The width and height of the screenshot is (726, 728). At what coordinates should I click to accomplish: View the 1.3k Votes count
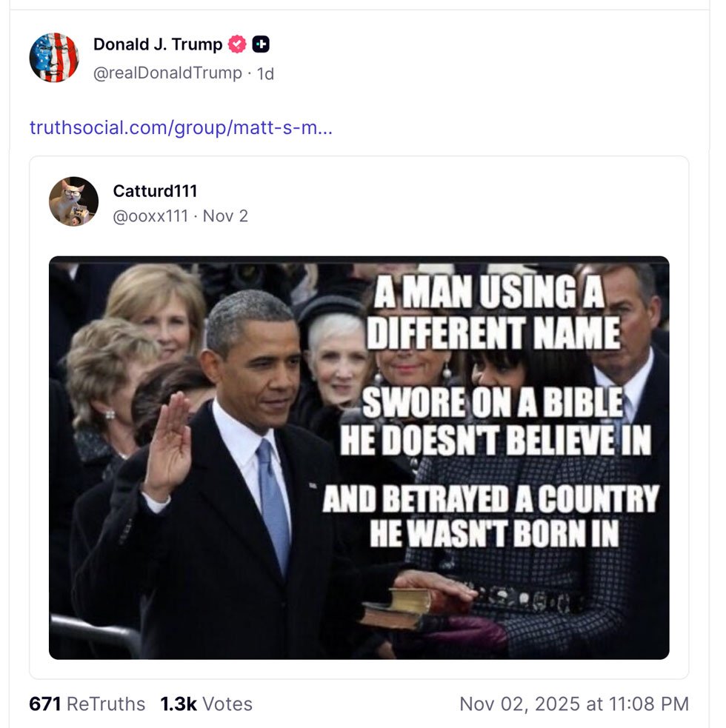(x=206, y=704)
